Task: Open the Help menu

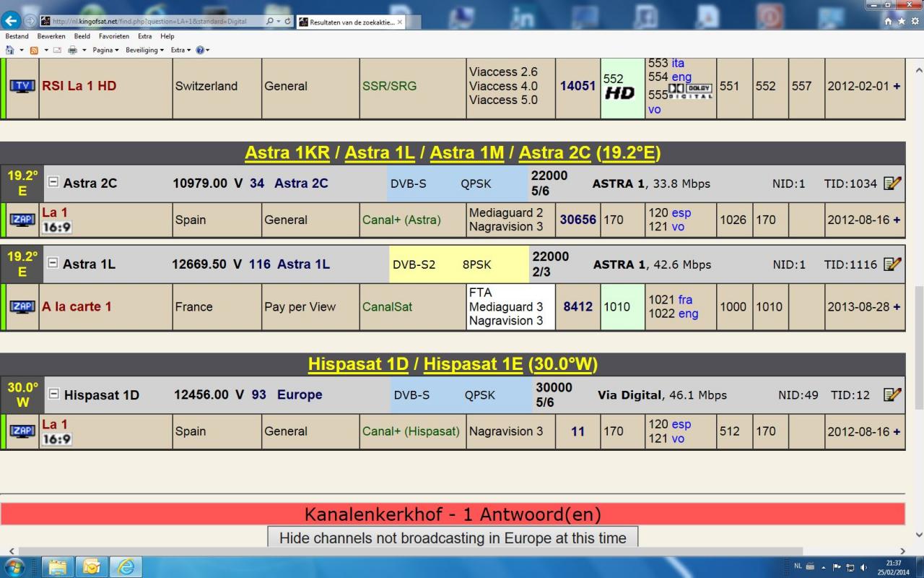Action: 167,36
